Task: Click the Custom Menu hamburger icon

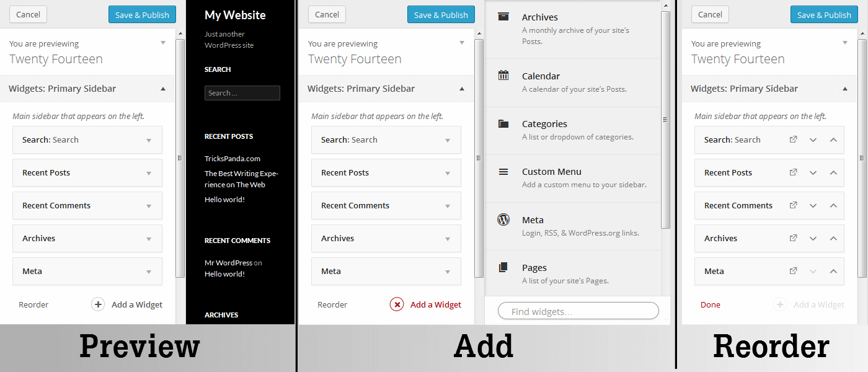Action: [503, 172]
